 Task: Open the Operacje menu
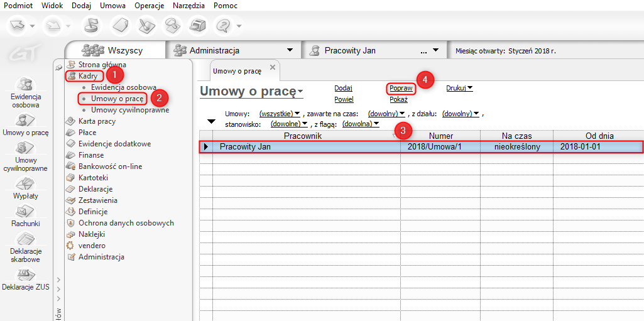[x=149, y=6]
